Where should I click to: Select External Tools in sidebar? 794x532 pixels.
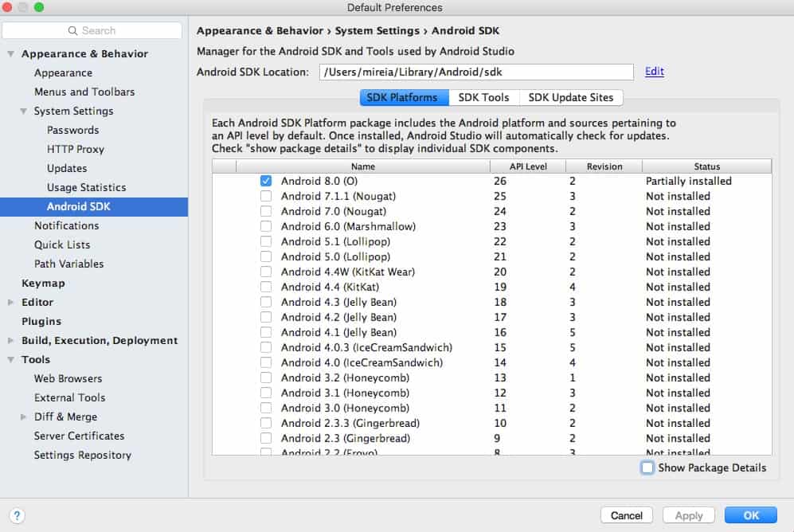pos(70,398)
